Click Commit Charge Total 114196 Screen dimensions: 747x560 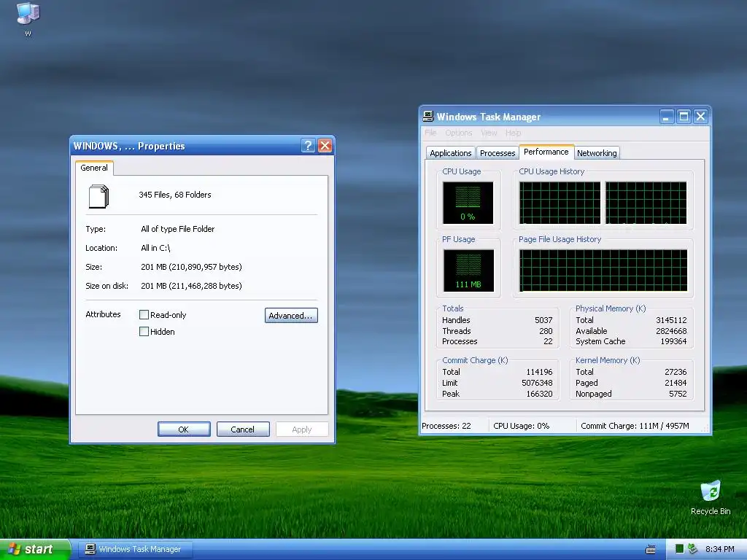(539, 372)
